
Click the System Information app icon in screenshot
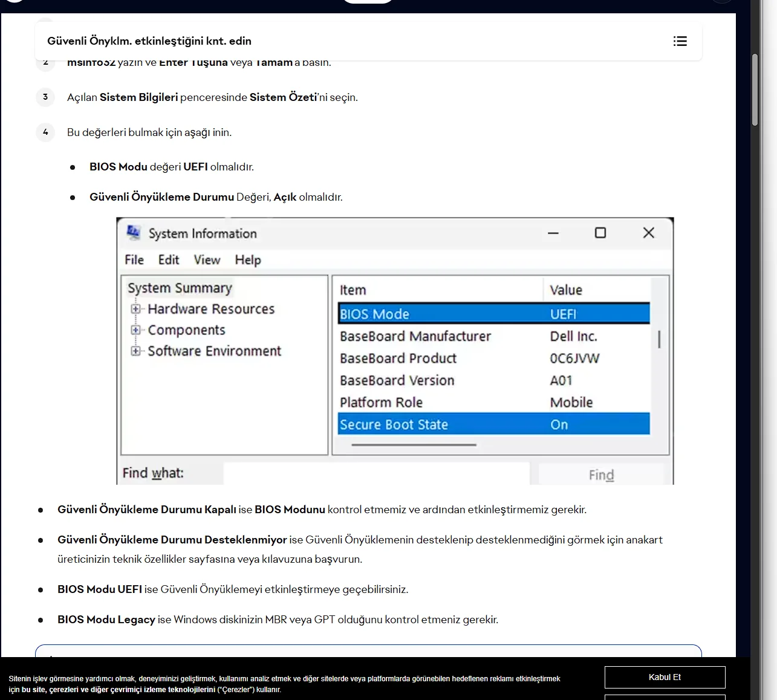point(134,233)
